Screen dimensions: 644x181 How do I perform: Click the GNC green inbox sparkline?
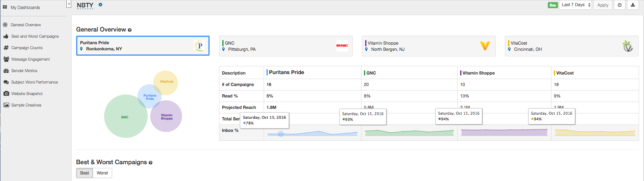coord(409,133)
